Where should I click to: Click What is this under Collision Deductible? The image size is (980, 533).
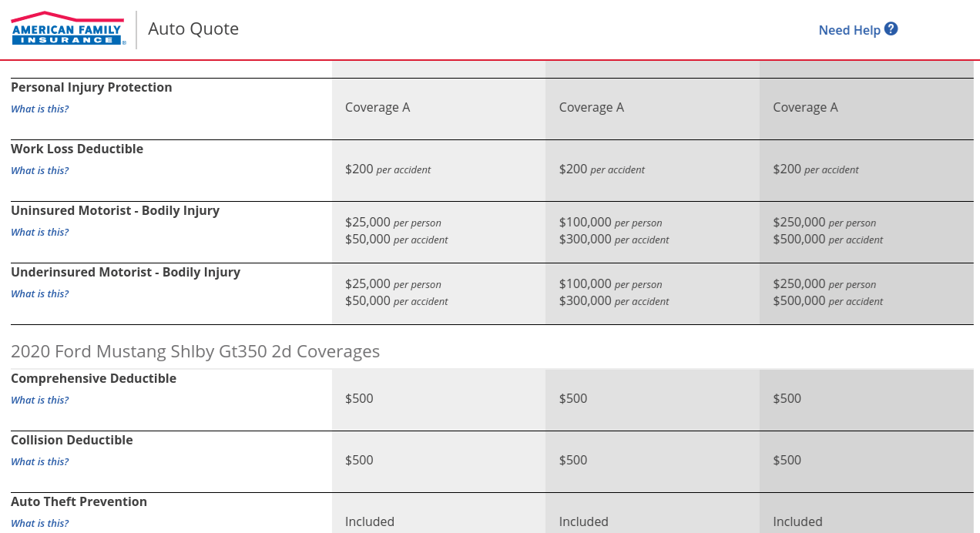pyautogui.click(x=39, y=461)
